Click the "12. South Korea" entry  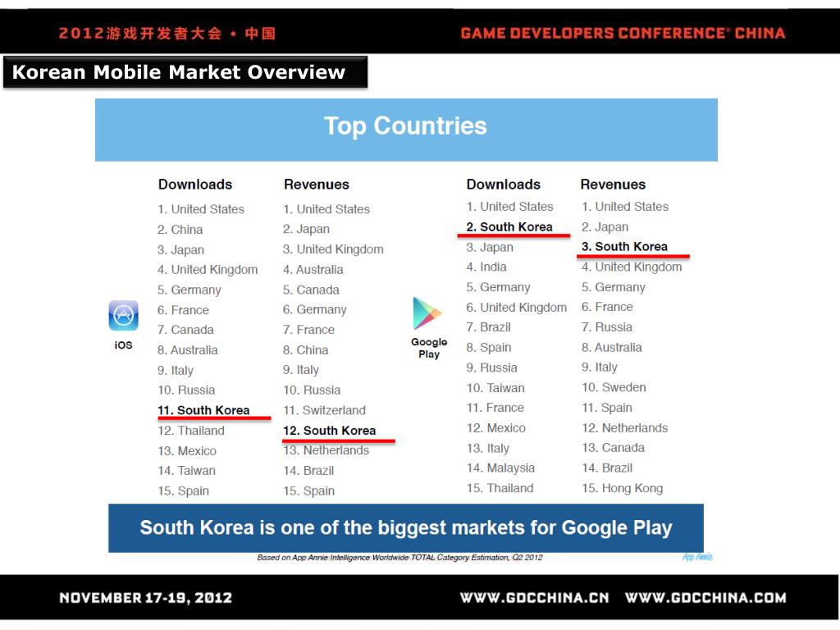tap(330, 431)
